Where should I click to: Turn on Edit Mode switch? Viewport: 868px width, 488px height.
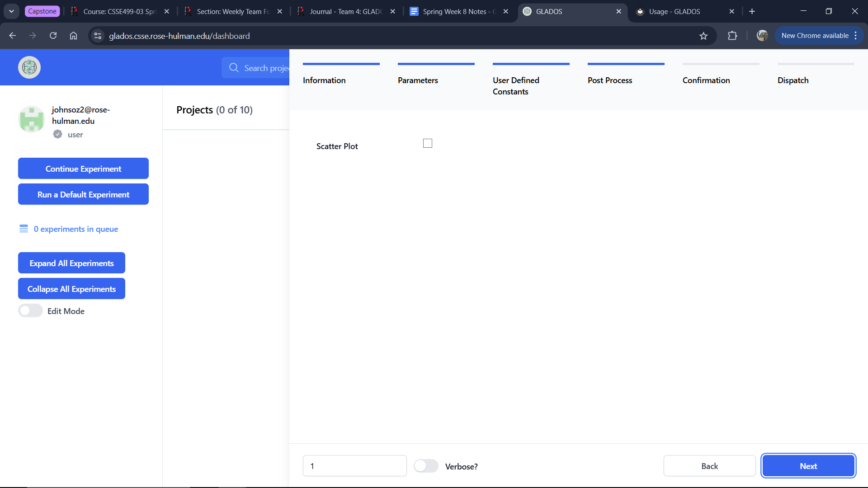(30, 311)
